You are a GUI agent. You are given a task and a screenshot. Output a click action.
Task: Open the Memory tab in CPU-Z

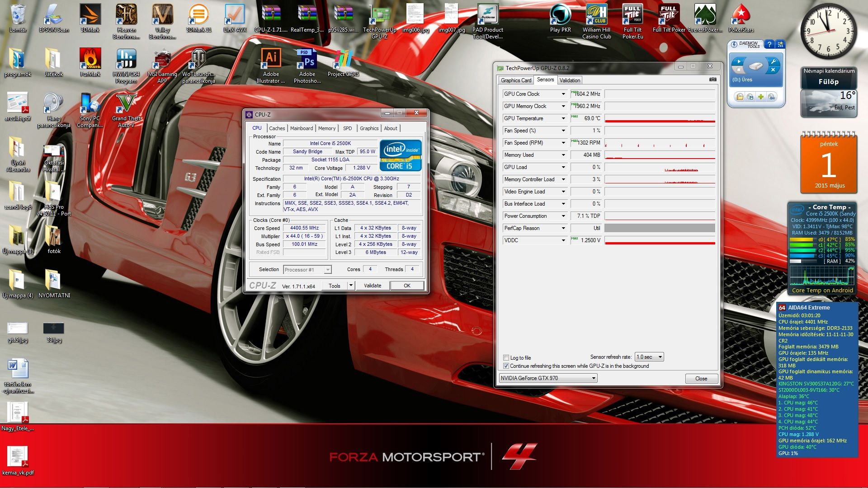coord(326,128)
